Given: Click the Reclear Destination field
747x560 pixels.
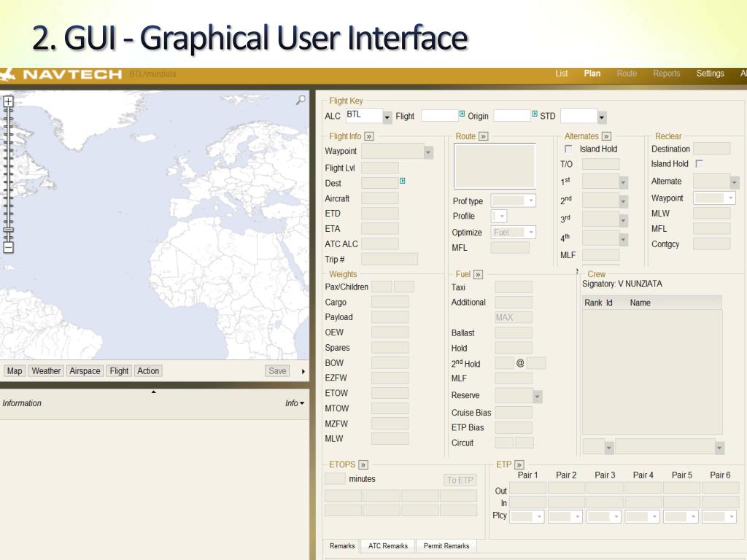Looking at the screenshot, I should click(x=711, y=149).
